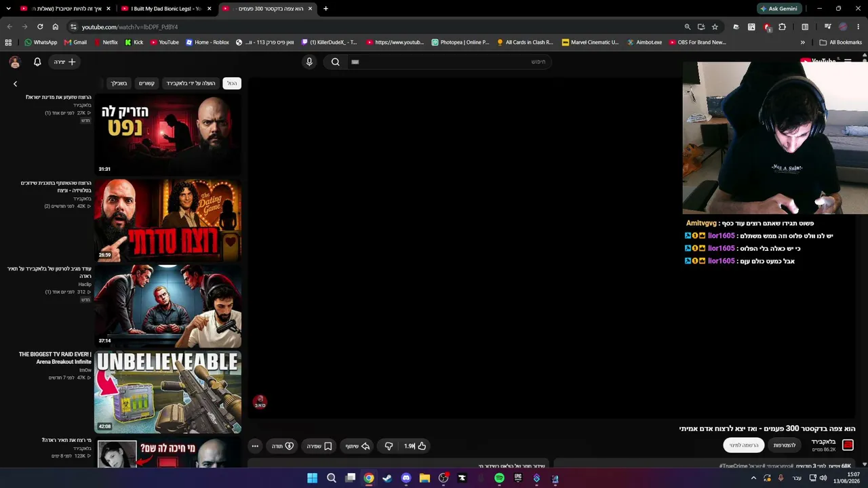Open the taskbar volume control
Screen dimensions: 868x488
point(823,478)
